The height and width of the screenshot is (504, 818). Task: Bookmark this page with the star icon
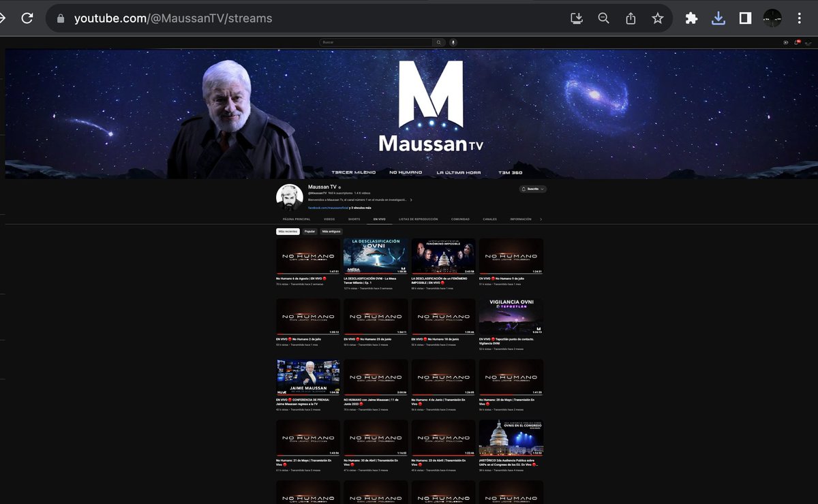tap(658, 18)
